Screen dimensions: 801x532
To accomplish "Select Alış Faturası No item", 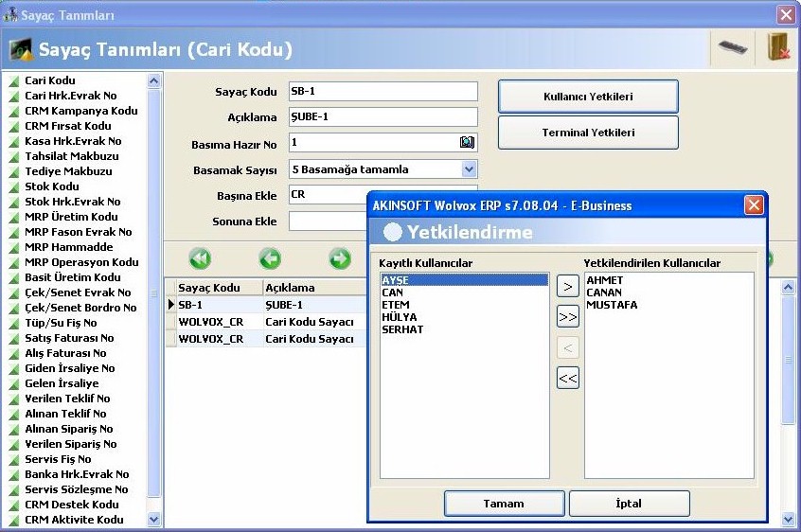I will click(65, 353).
